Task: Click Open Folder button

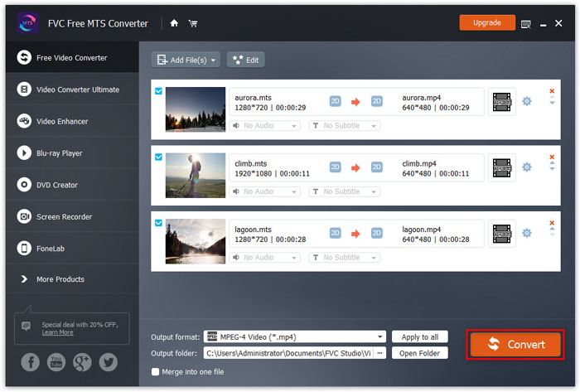Action: click(420, 353)
